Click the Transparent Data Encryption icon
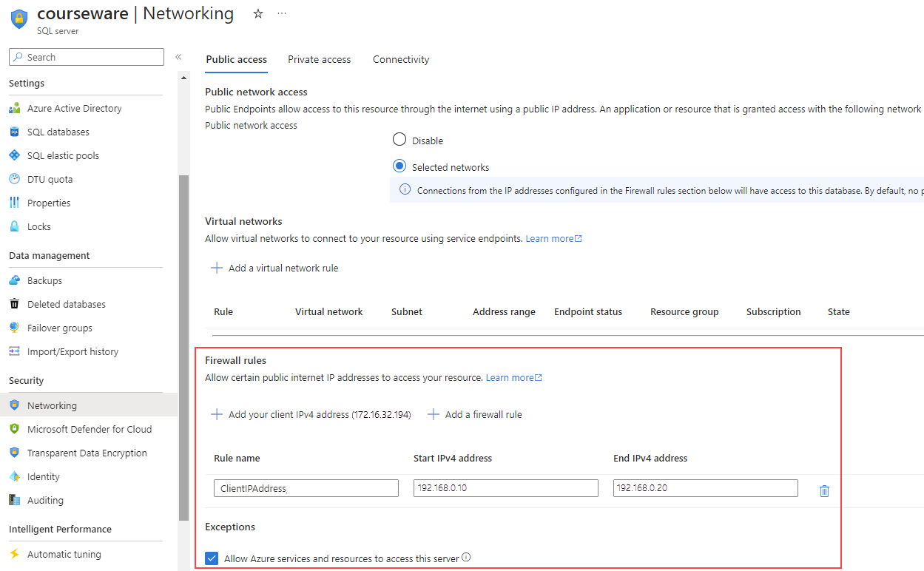The width and height of the screenshot is (924, 571). coord(14,453)
